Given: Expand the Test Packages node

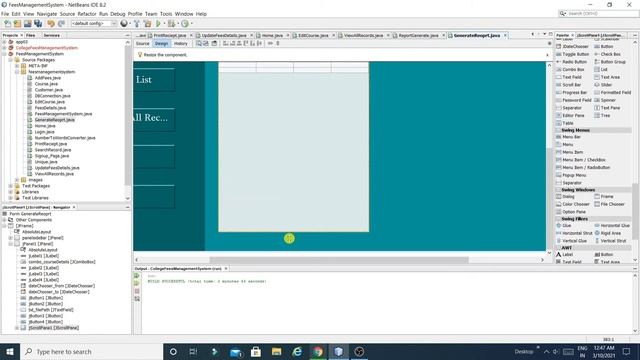Looking at the screenshot, I should point(11,186).
